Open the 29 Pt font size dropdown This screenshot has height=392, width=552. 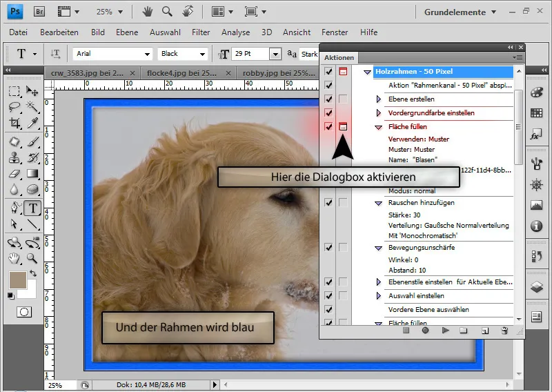click(275, 54)
